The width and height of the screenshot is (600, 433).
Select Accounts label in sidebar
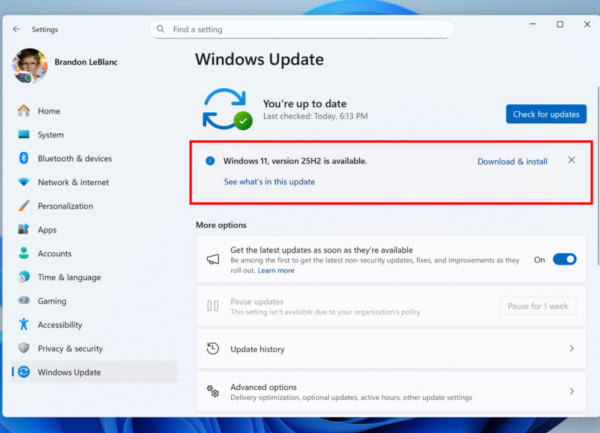54,254
